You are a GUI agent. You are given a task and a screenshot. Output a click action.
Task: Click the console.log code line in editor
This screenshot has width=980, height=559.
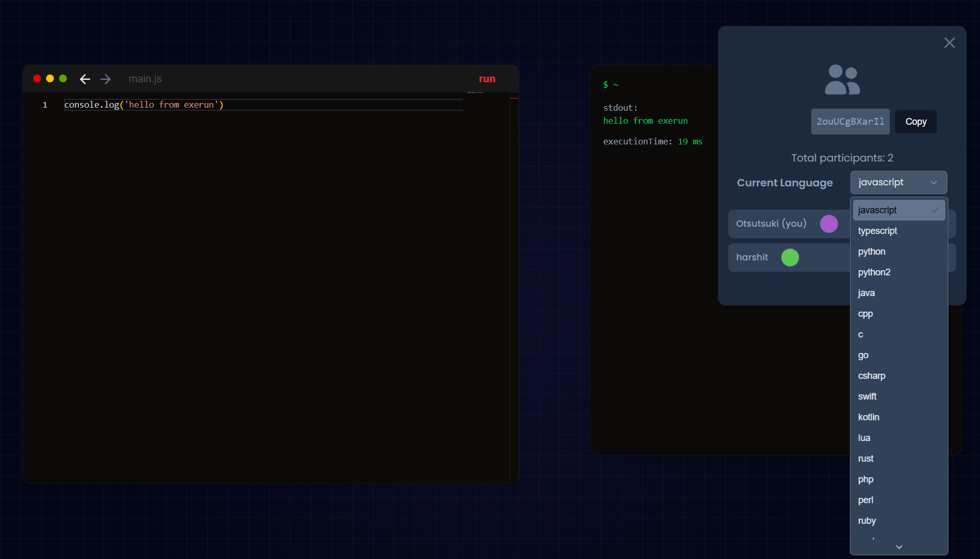tap(144, 105)
